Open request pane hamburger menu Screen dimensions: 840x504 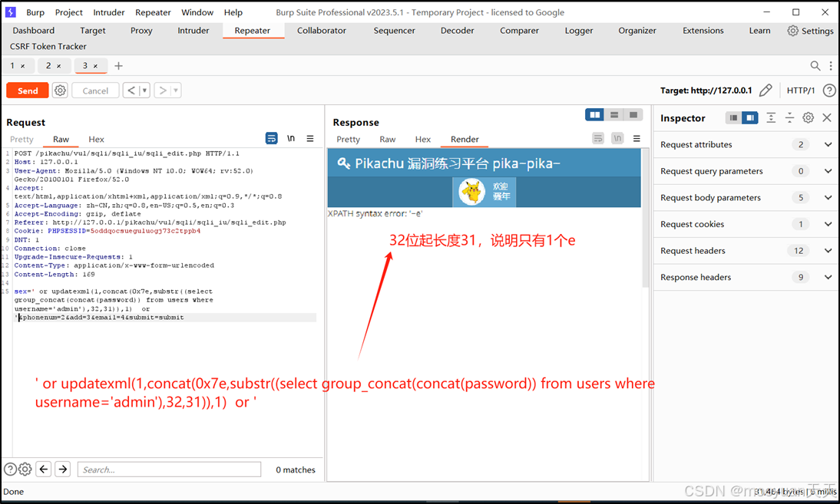point(309,138)
